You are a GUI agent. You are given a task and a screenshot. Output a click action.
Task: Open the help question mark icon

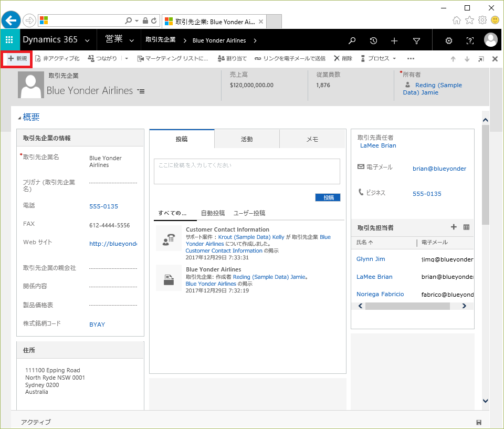point(470,40)
